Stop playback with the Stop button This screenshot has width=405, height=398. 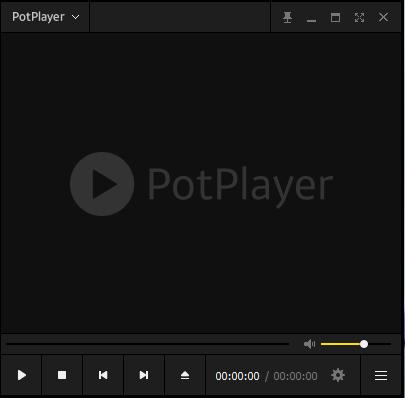(x=62, y=375)
